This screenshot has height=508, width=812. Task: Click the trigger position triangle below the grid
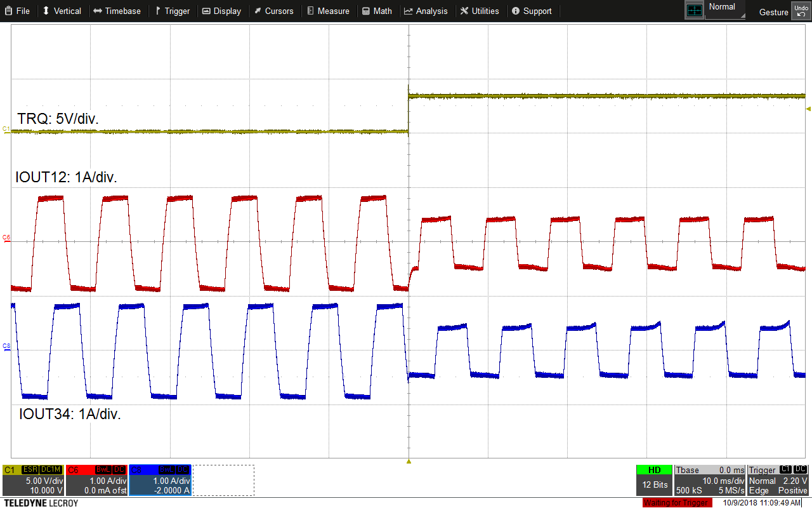(x=409, y=462)
